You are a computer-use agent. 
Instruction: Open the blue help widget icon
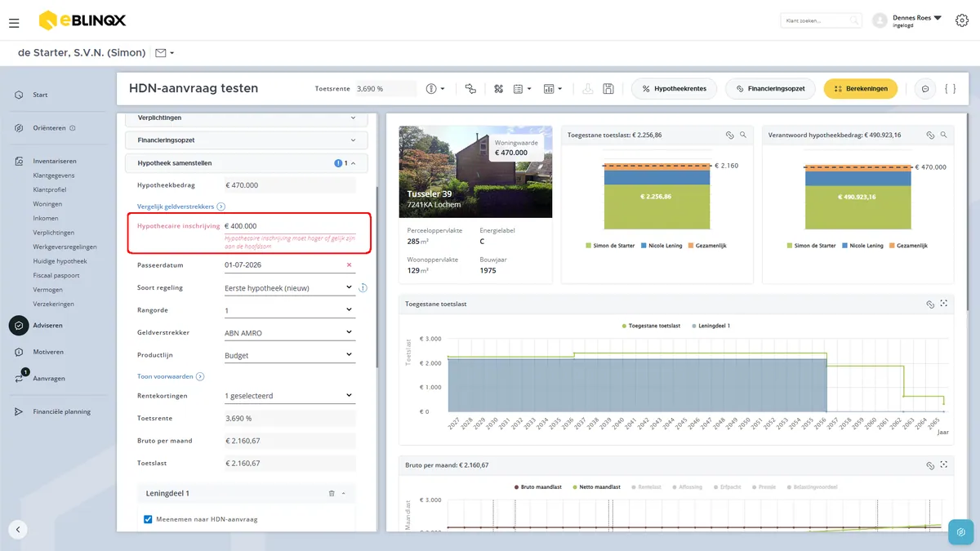tap(961, 532)
